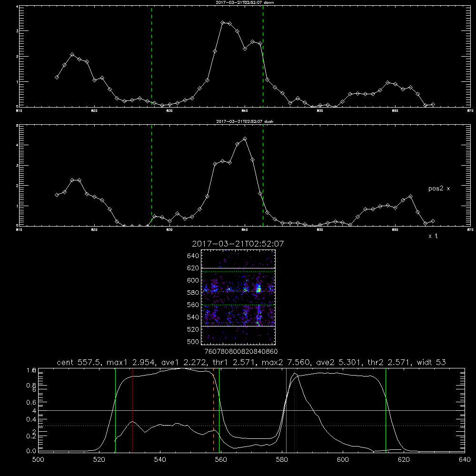The width and height of the screenshot is (476, 476).
Task: Click the first diamond data point of the dawn curve
Action: coord(57,78)
